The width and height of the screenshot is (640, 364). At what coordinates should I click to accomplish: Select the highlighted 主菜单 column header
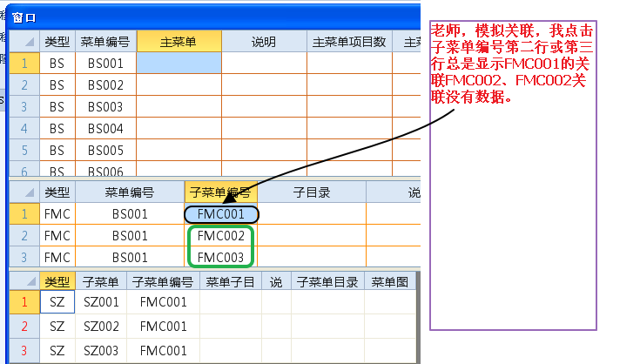179,41
